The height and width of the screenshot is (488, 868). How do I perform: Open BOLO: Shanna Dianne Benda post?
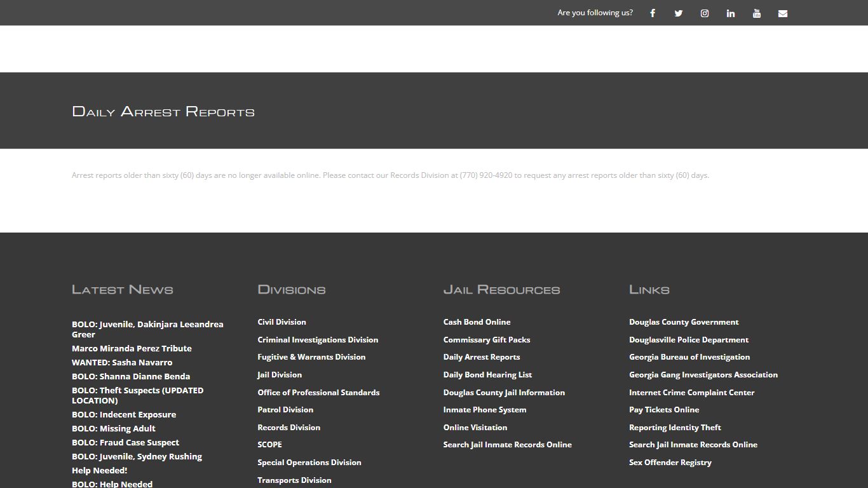(x=131, y=376)
